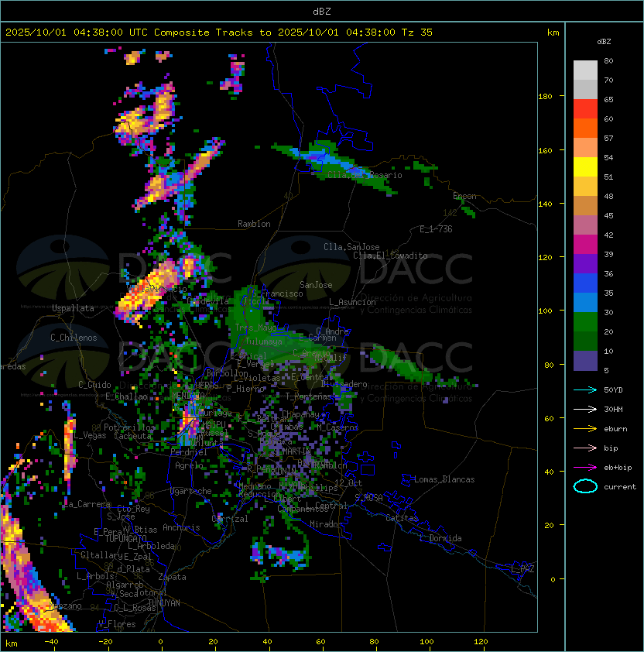Click the '100' tick on right km axis
This screenshot has height=652, width=644.
coord(545,311)
